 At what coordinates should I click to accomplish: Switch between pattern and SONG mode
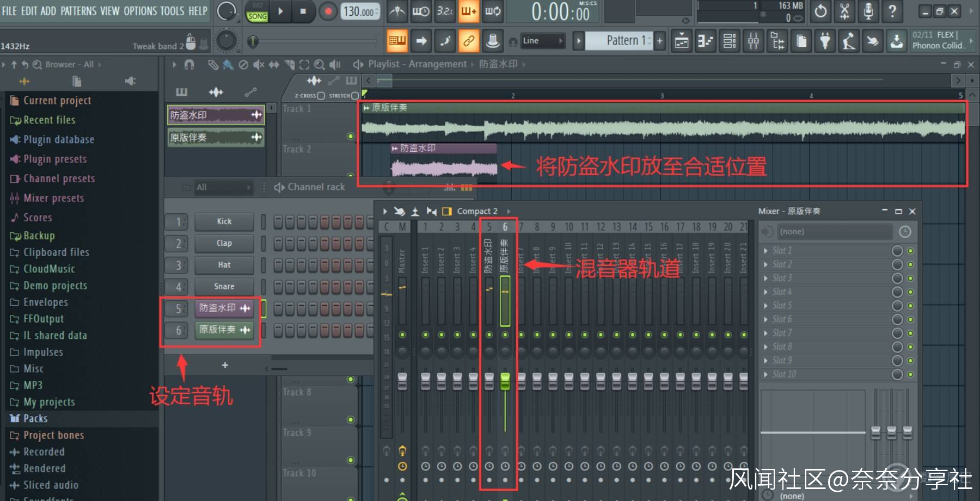(257, 11)
